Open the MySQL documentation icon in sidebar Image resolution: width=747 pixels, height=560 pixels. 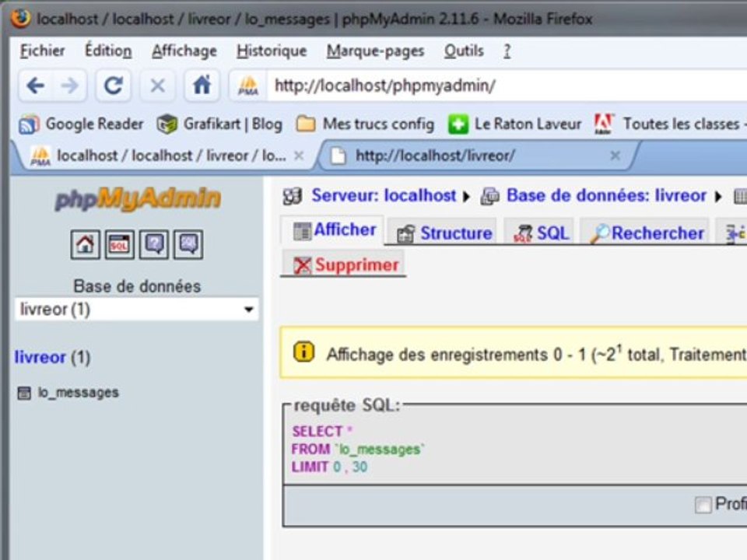point(188,245)
